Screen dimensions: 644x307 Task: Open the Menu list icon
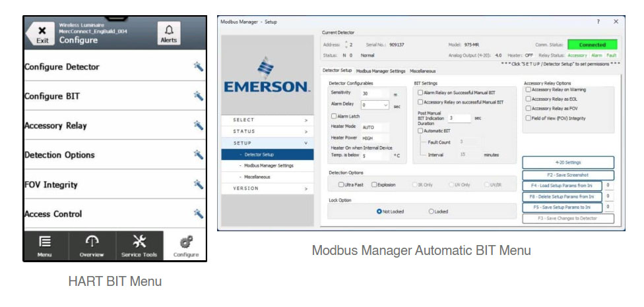[x=44, y=242]
